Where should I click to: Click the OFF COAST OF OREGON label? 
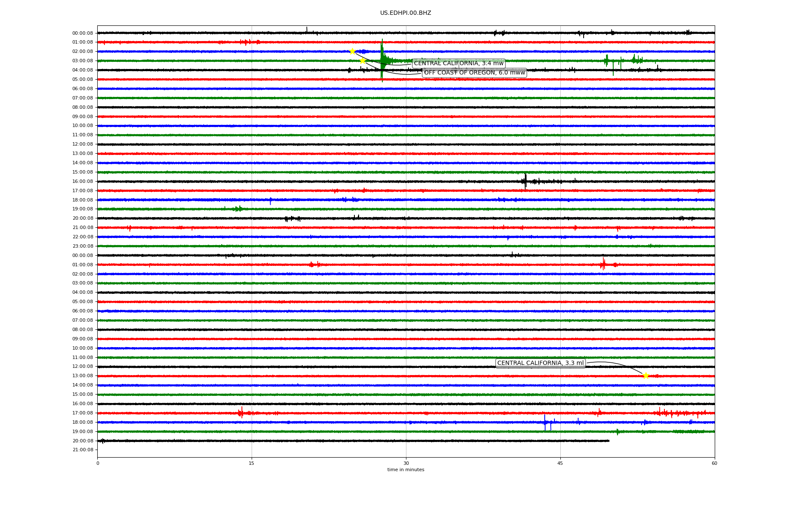[x=474, y=73]
